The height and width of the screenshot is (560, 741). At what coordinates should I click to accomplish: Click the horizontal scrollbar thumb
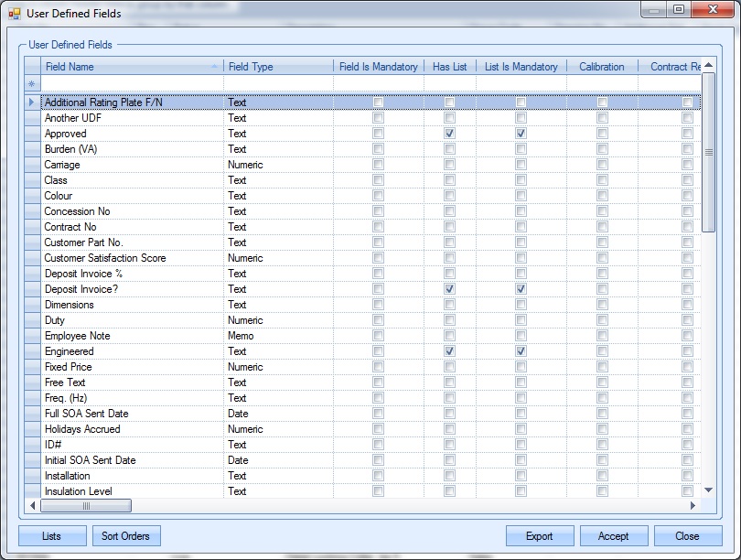(86, 505)
